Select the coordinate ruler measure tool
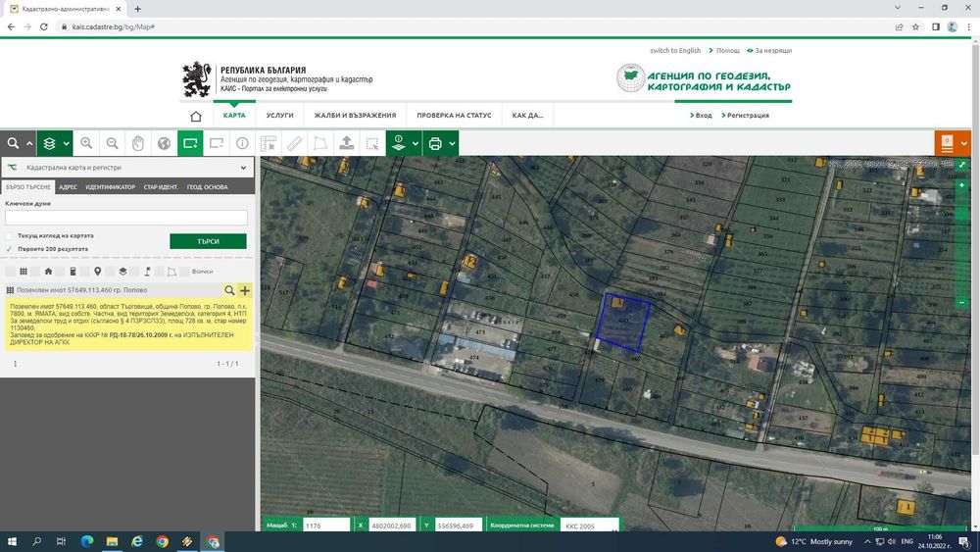This screenshot has width=980, height=552. coord(269,143)
